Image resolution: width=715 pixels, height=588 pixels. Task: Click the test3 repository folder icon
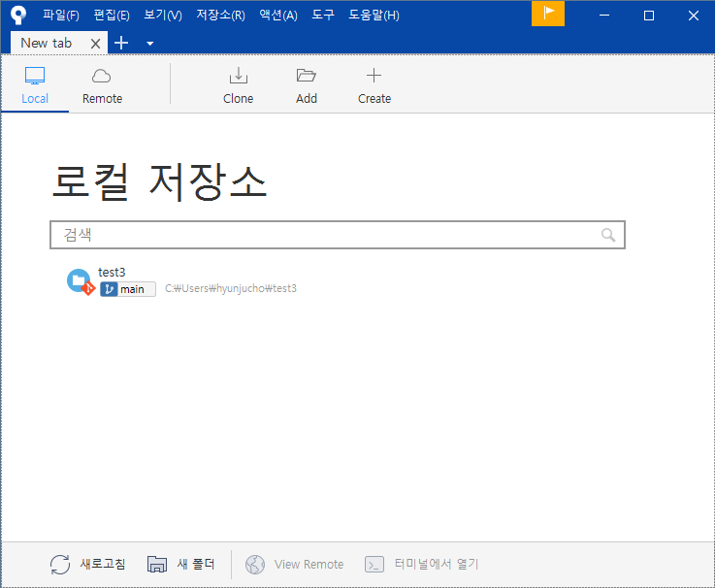81,281
